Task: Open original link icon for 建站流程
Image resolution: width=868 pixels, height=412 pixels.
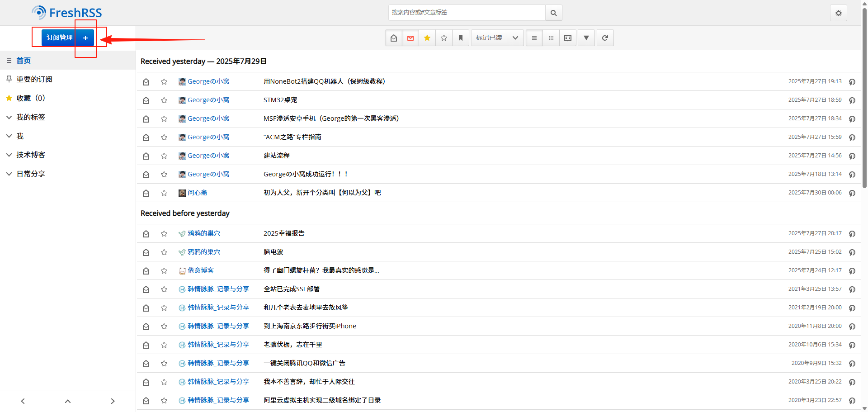Action: (x=852, y=156)
